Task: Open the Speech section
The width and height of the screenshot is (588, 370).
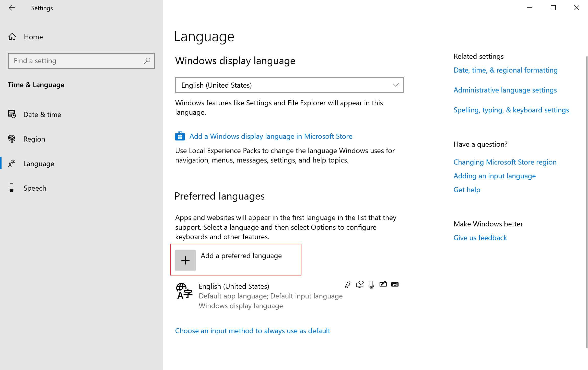Action: click(x=35, y=188)
